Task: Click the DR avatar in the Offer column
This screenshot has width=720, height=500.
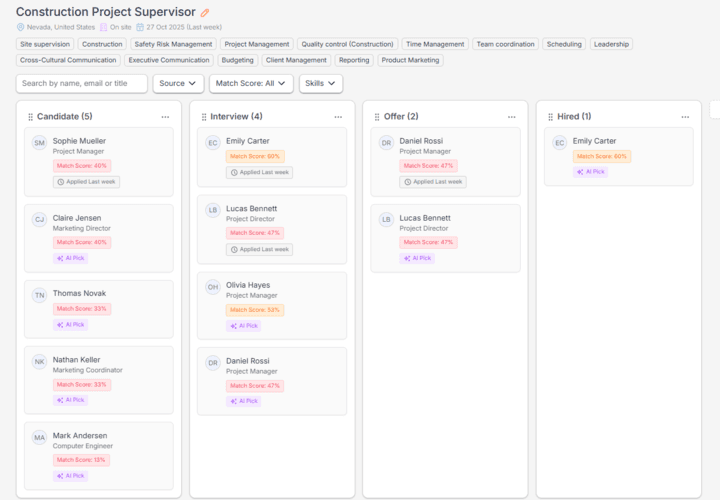Action: pos(386,143)
